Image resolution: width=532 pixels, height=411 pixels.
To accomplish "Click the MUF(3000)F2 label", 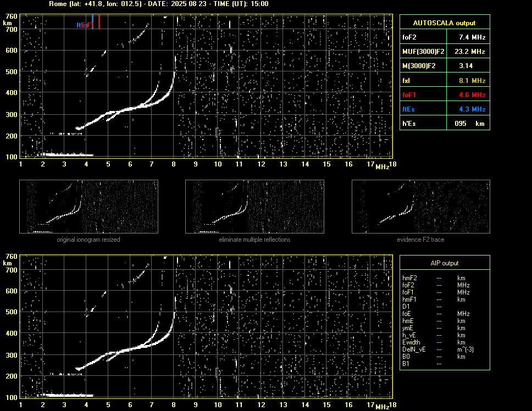I will point(423,52).
